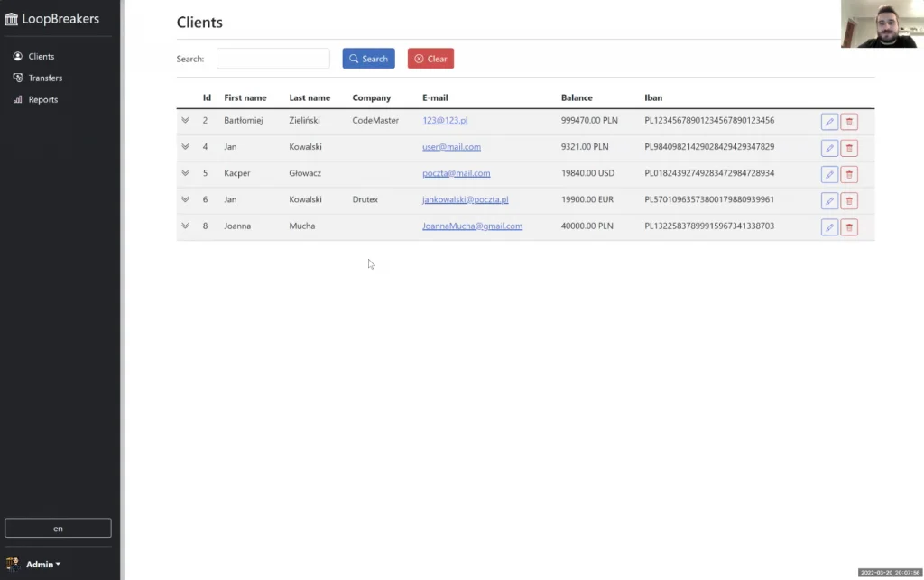Expand row details for Joanna Mucha
The width and height of the screenshot is (924, 580).
(x=185, y=226)
